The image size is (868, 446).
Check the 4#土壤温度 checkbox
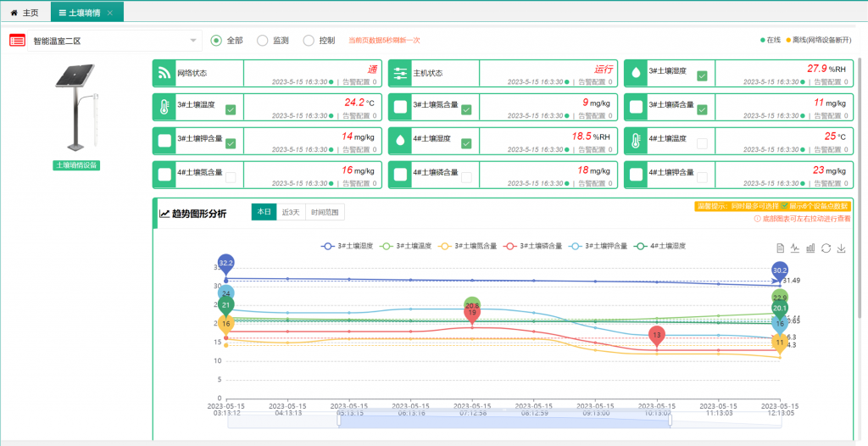[x=702, y=143]
